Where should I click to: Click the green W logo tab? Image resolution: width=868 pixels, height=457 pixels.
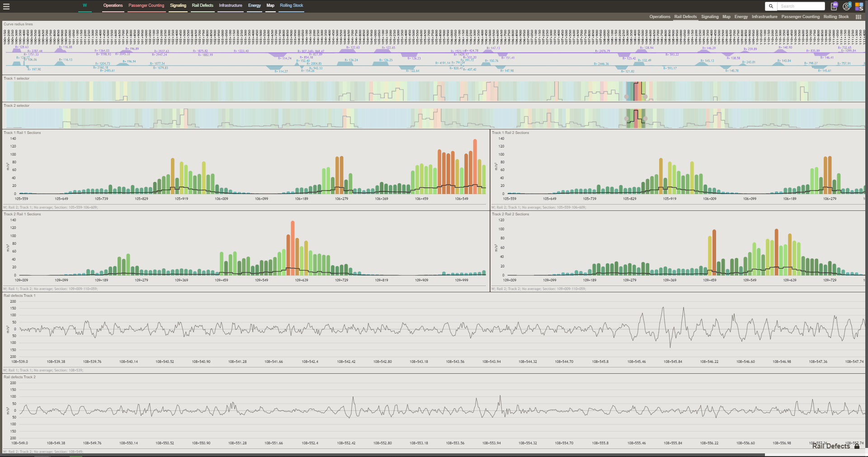coord(85,5)
